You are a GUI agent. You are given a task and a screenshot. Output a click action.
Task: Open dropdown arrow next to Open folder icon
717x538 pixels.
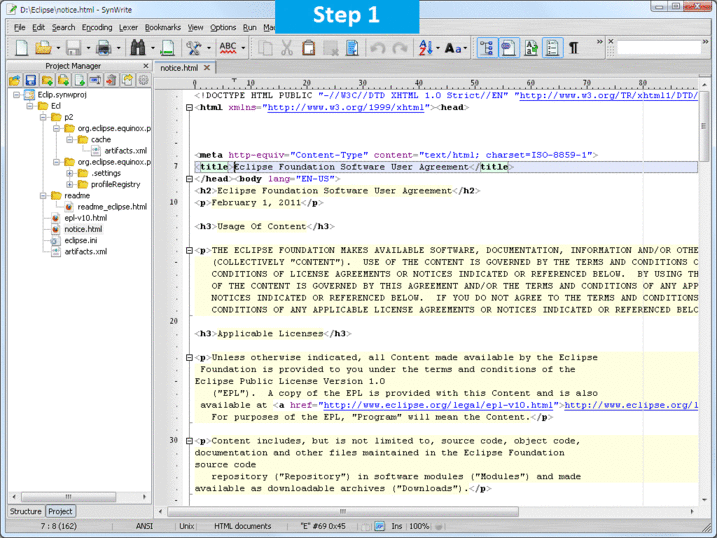point(59,48)
